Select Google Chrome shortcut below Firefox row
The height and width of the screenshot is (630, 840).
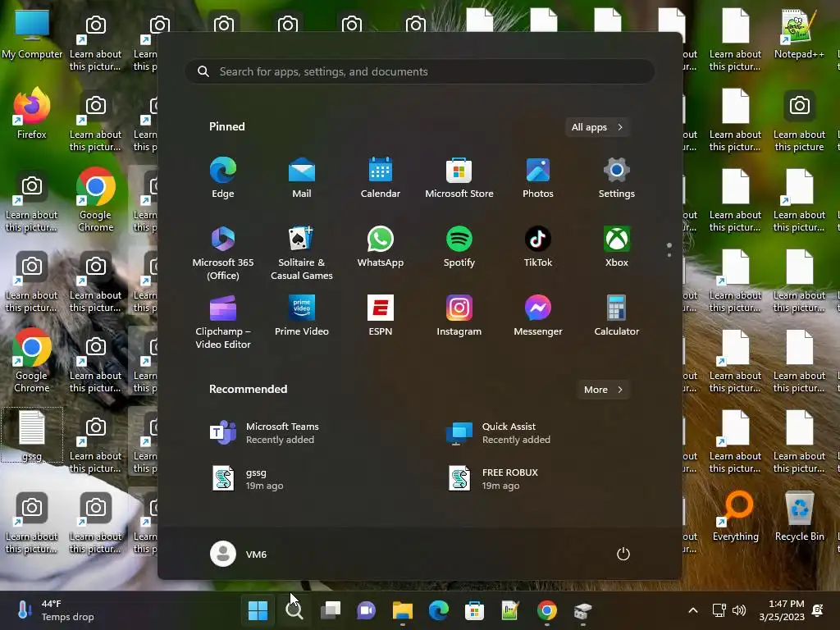tap(95, 200)
